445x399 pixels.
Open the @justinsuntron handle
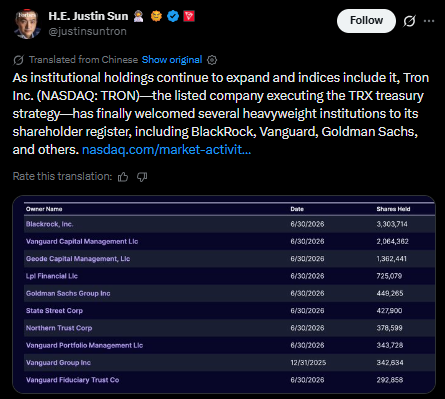coord(88,31)
